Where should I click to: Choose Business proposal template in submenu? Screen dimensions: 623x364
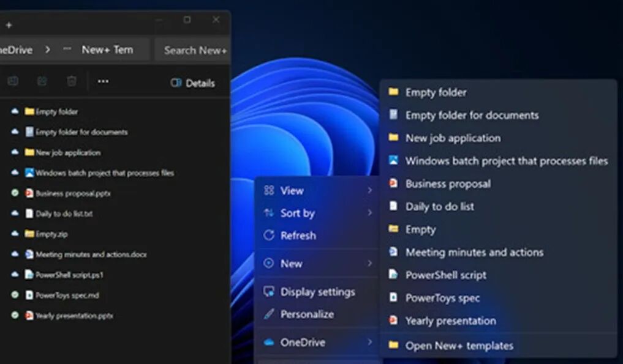pyautogui.click(x=498, y=184)
